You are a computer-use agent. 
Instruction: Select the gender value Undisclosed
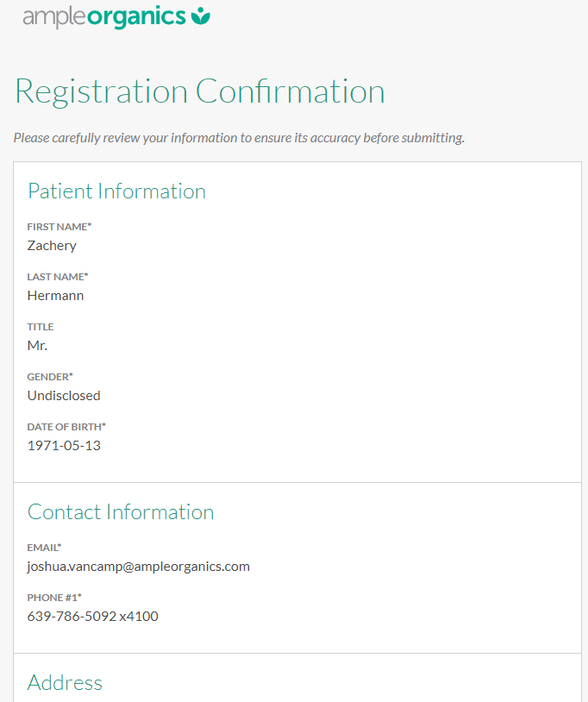64,396
